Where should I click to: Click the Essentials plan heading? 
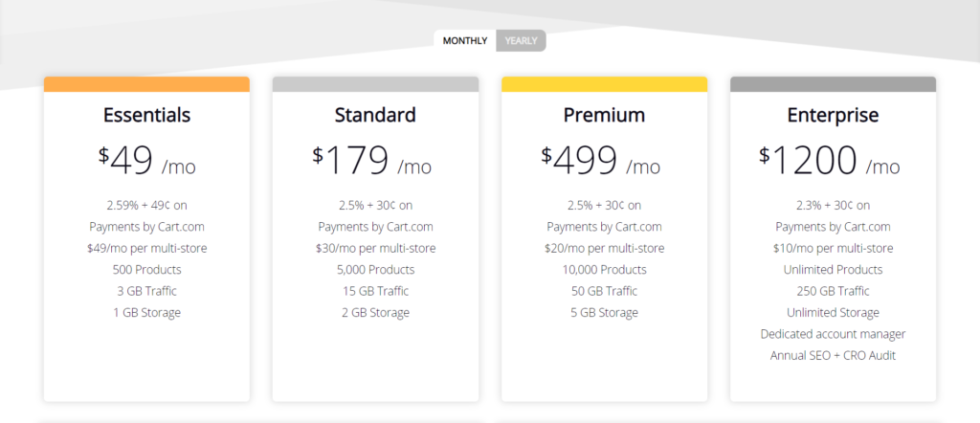click(x=146, y=115)
